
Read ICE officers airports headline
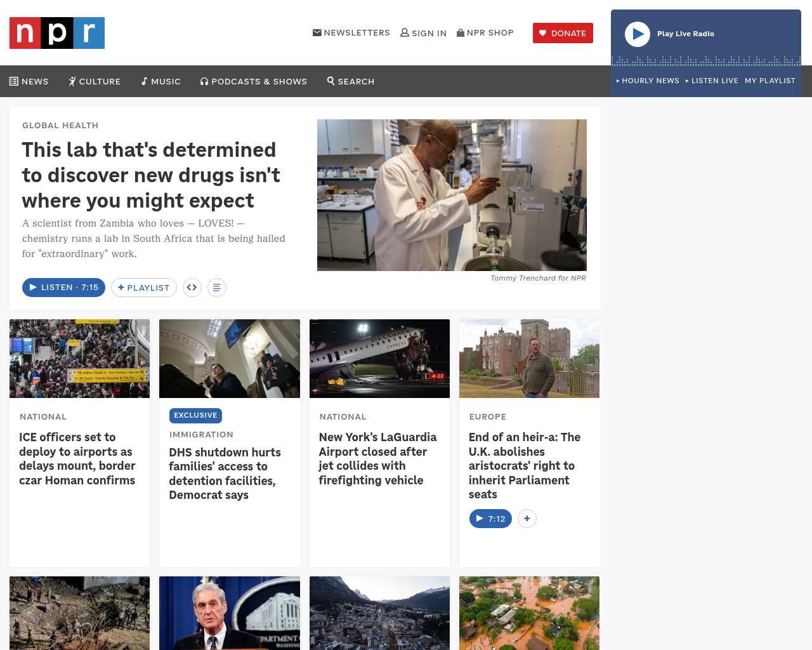[x=77, y=458]
